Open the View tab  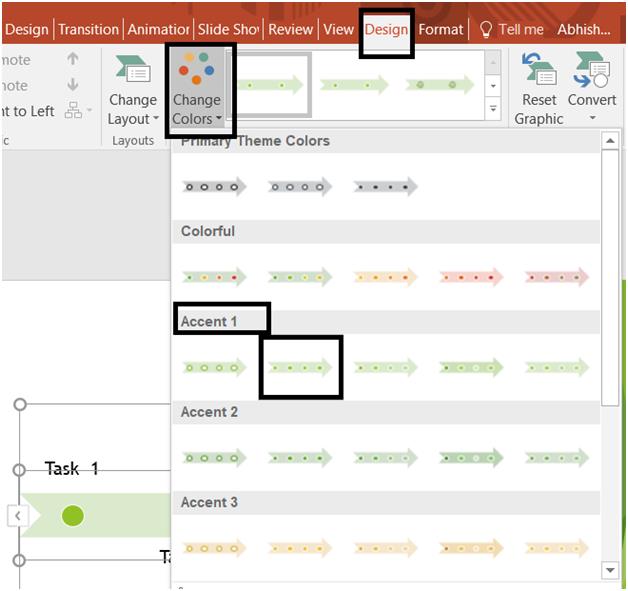338,29
